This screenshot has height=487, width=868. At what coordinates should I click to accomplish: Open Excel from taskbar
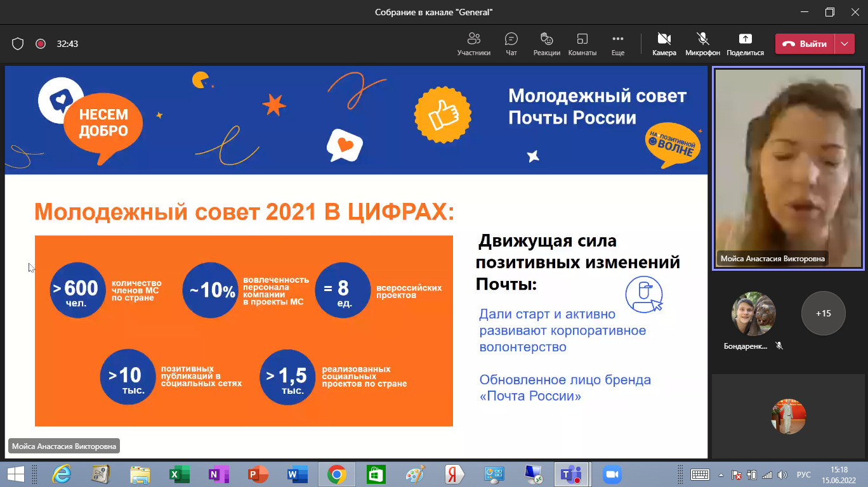180,474
